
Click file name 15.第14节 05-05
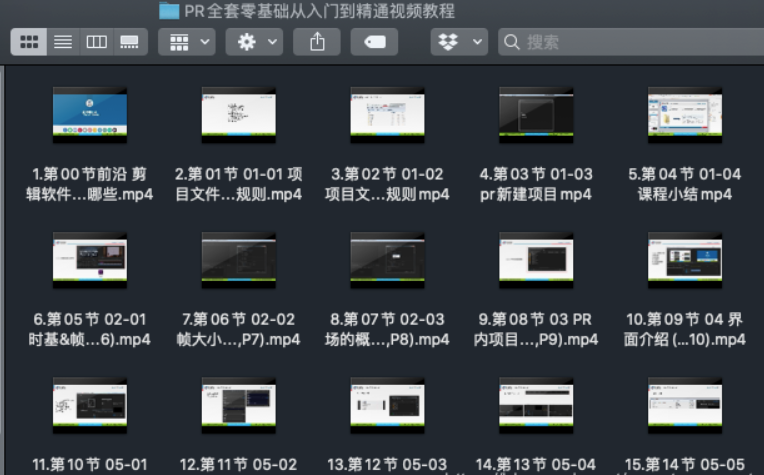[685, 465]
